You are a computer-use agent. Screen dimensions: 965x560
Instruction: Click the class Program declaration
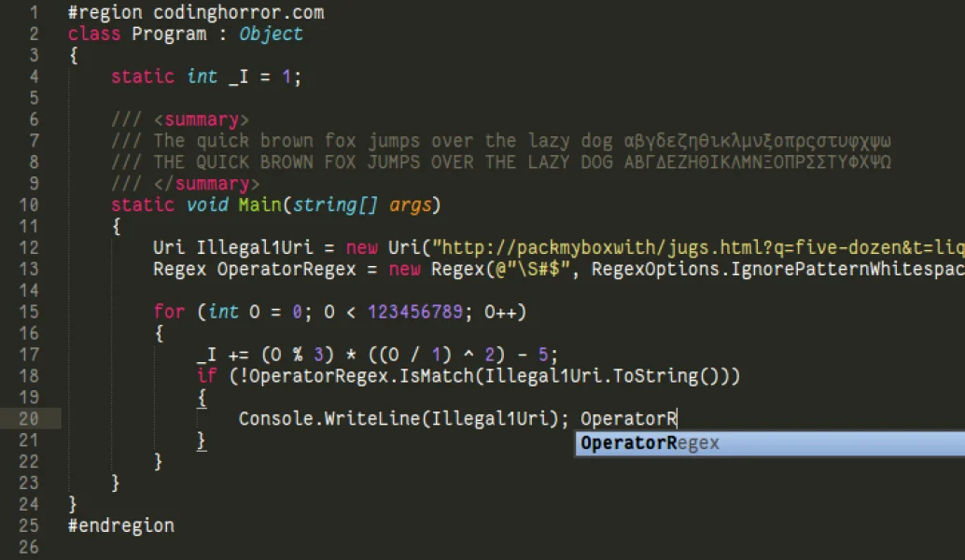(x=137, y=34)
